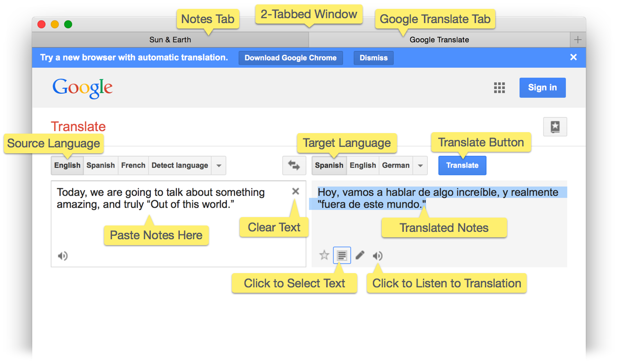
Task: Switch to the Google Translate tab
Action: (439, 40)
